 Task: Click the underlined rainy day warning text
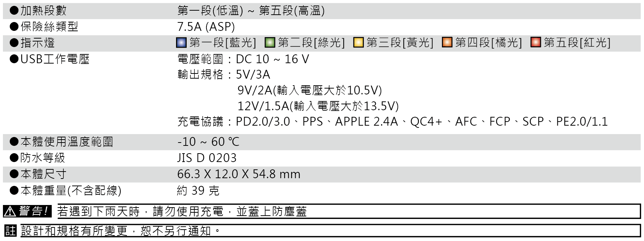pyautogui.click(x=182, y=212)
